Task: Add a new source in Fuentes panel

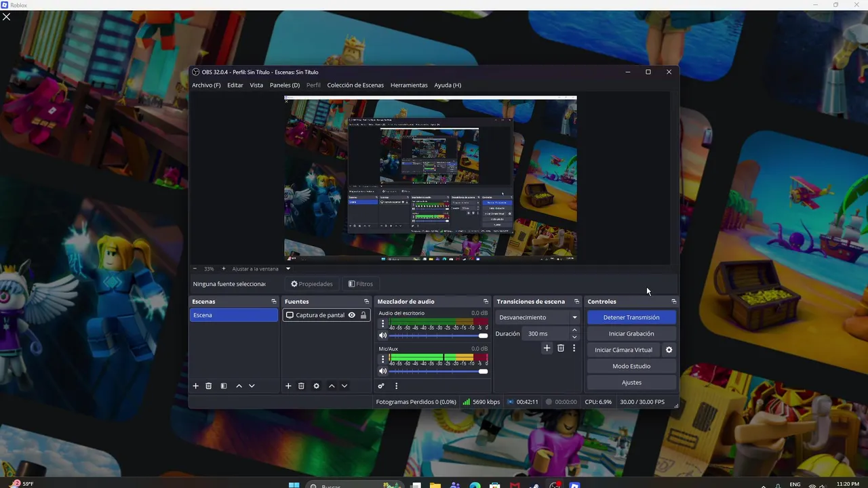Action: pyautogui.click(x=288, y=386)
